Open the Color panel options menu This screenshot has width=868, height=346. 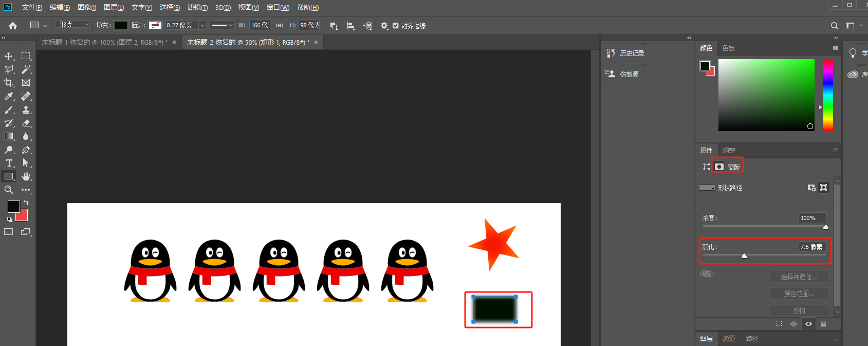click(836, 48)
